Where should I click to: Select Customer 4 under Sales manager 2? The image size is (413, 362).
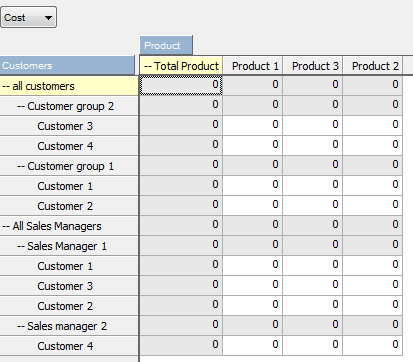(x=65, y=346)
